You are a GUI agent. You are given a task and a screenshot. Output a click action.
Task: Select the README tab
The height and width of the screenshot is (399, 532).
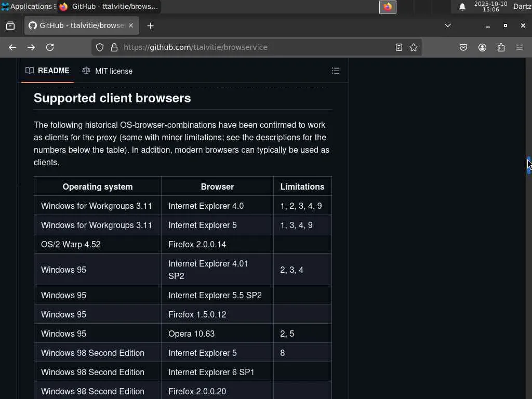47,71
